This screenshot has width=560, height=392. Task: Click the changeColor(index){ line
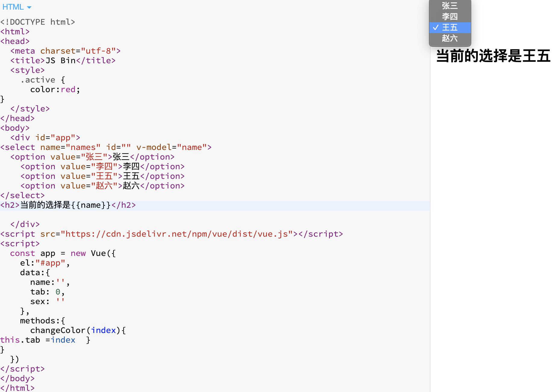coord(78,330)
